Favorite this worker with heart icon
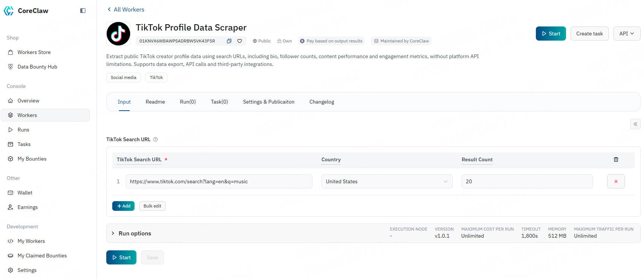644x279 pixels. click(x=240, y=41)
